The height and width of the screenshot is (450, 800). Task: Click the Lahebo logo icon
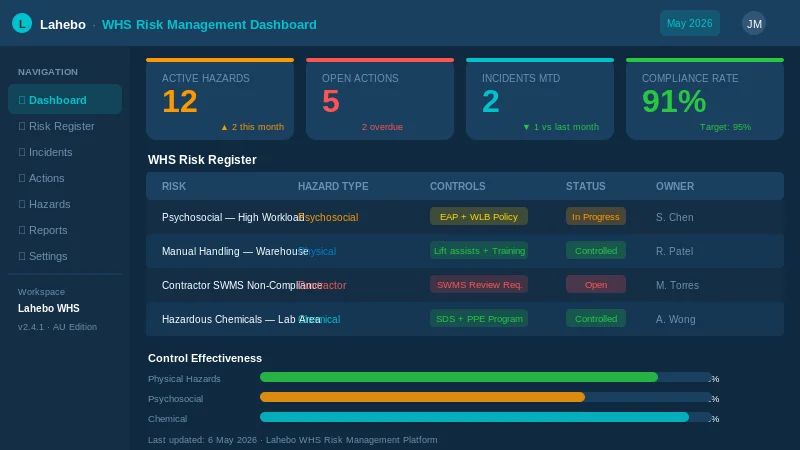[22, 23]
